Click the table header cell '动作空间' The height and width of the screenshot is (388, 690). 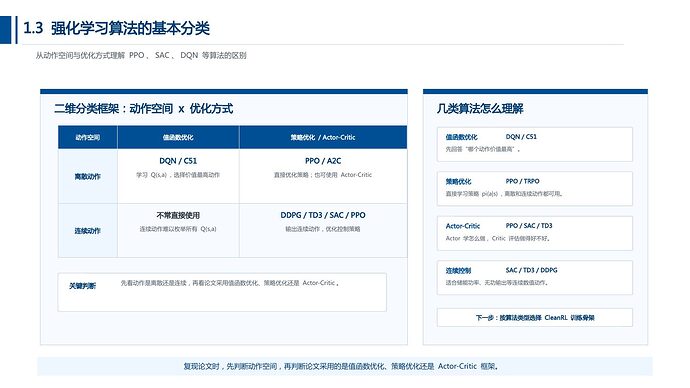pyautogui.click(x=88, y=137)
